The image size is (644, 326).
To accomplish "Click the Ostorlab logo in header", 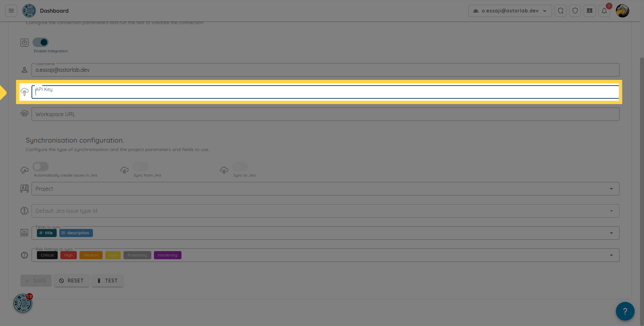I will (x=29, y=11).
